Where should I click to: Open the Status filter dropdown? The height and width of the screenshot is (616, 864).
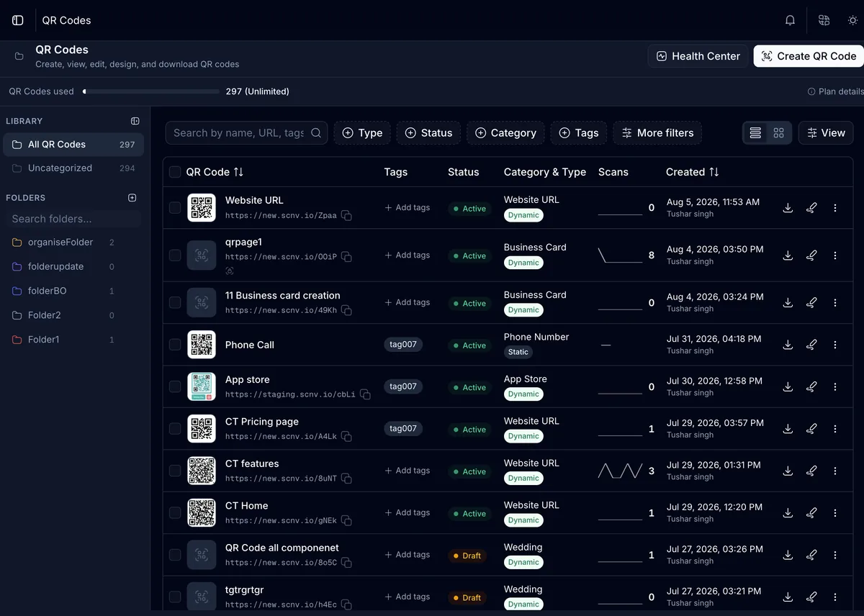pos(428,133)
